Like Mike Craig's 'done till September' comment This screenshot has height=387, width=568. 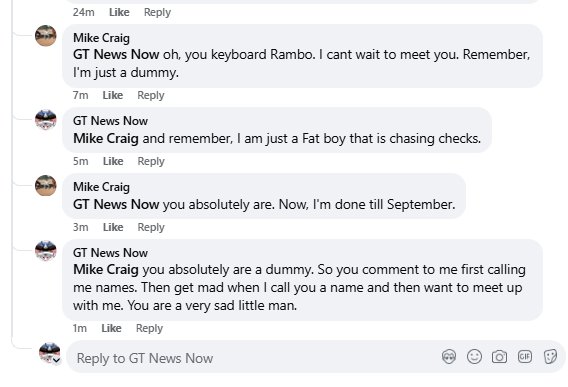pos(113,227)
